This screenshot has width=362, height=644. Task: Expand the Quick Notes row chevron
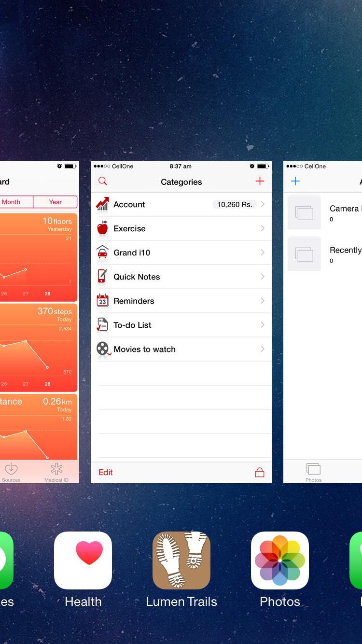click(263, 277)
